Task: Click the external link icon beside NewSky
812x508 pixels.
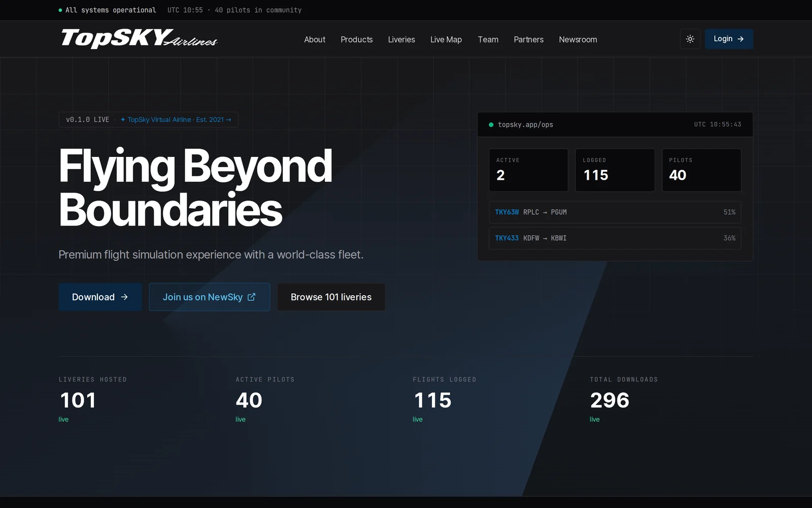Action: click(251, 297)
